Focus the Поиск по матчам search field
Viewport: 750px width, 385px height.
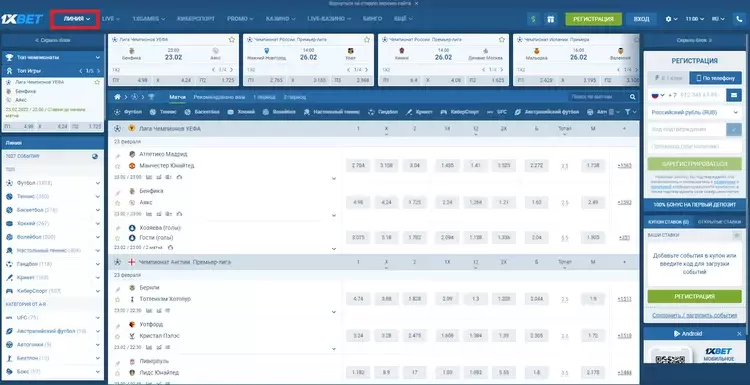(x=599, y=97)
